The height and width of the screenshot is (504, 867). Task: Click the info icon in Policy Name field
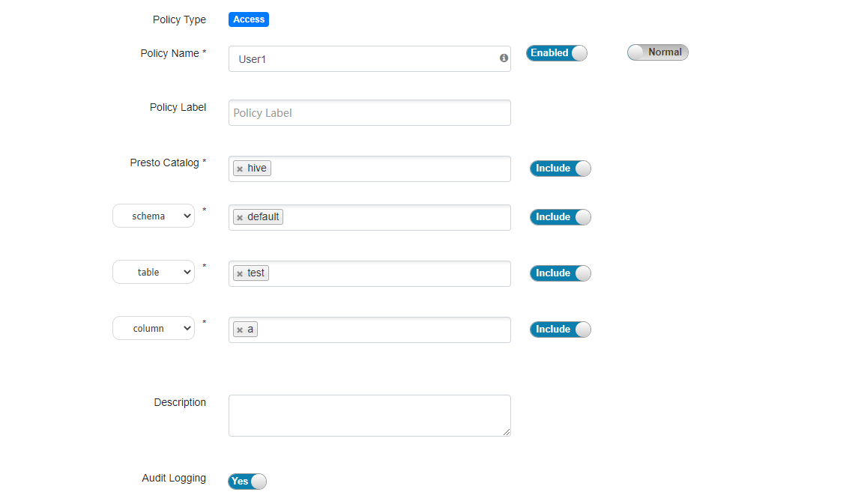[x=504, y=58]
